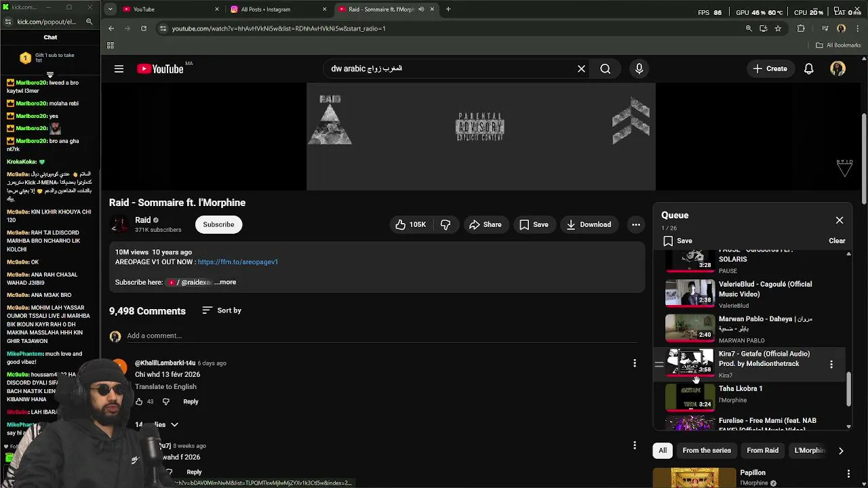The image size is (868, 488).
Task: Open Papillon recommended video thumbnail
Action: click(694, 478)
